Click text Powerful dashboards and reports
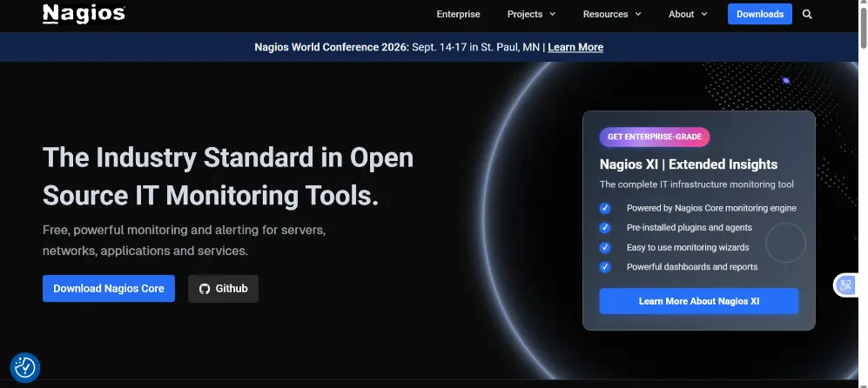 tap(692, 267)
